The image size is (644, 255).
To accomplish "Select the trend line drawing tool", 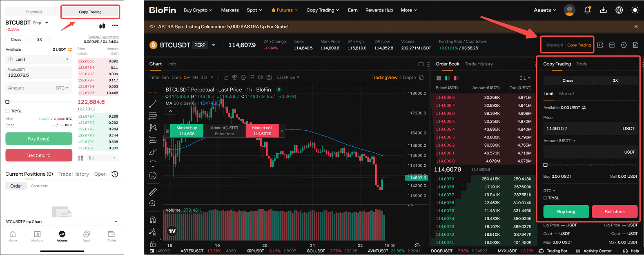I will tap(153, 104).
